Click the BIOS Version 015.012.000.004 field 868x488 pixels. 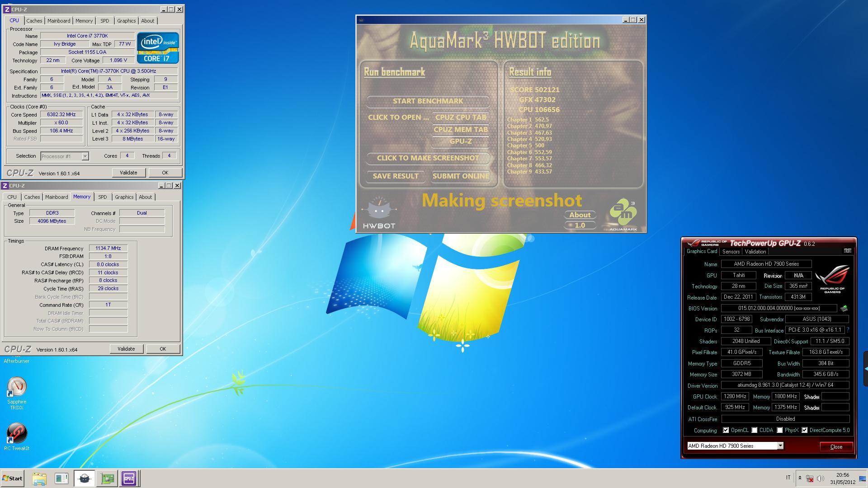click(778, 308)
